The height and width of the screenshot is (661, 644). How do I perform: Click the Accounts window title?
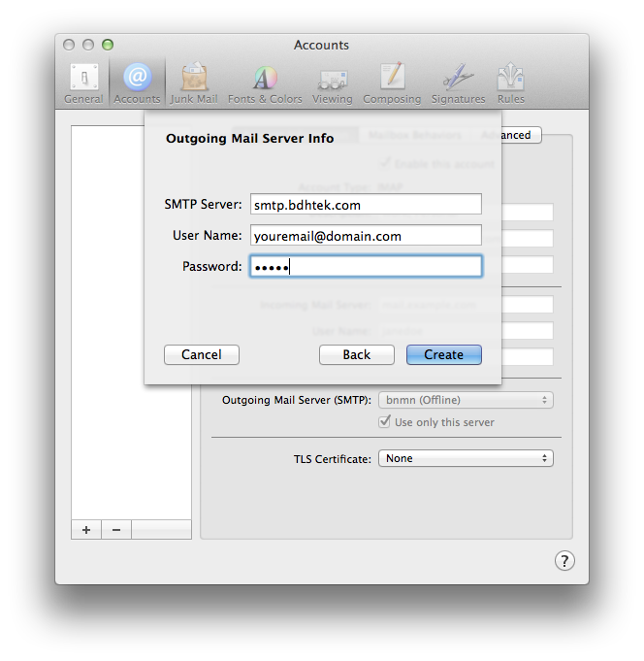[x=321, y=45]
